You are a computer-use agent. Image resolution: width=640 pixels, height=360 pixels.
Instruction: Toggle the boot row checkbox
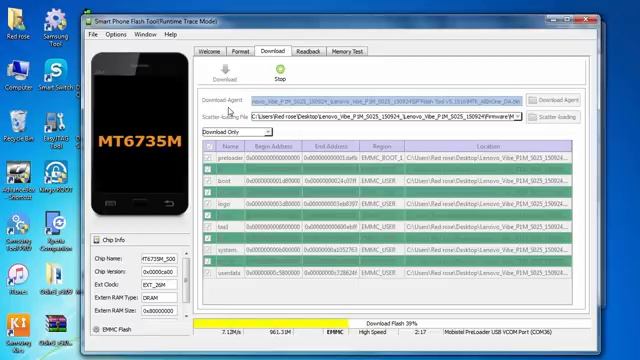208,180
